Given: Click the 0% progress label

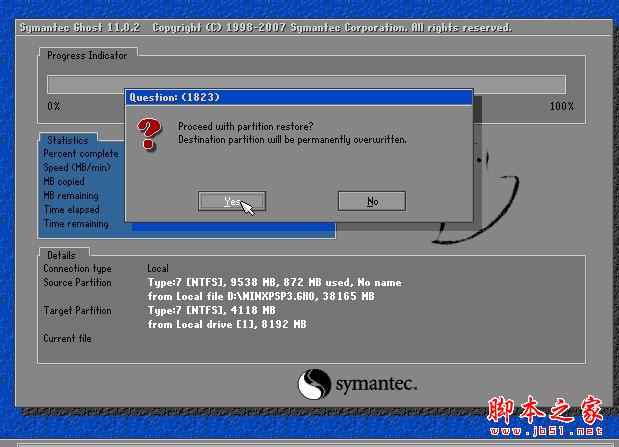Looking at the screenshot, I should click(x=54, y=106).
